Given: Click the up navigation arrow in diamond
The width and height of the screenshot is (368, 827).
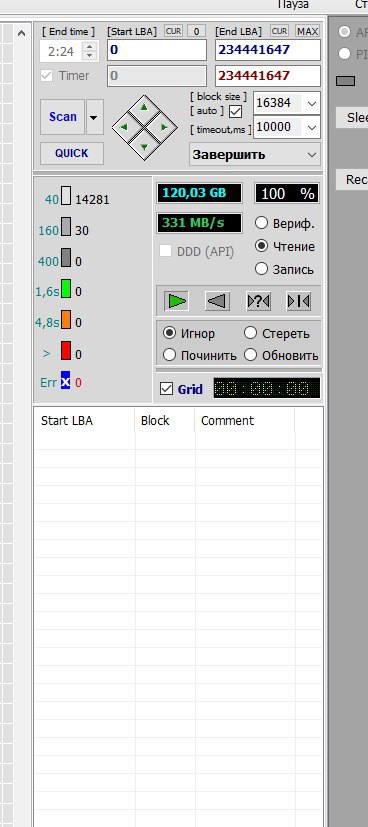Looking at the screenshot, I should [144, 108].
